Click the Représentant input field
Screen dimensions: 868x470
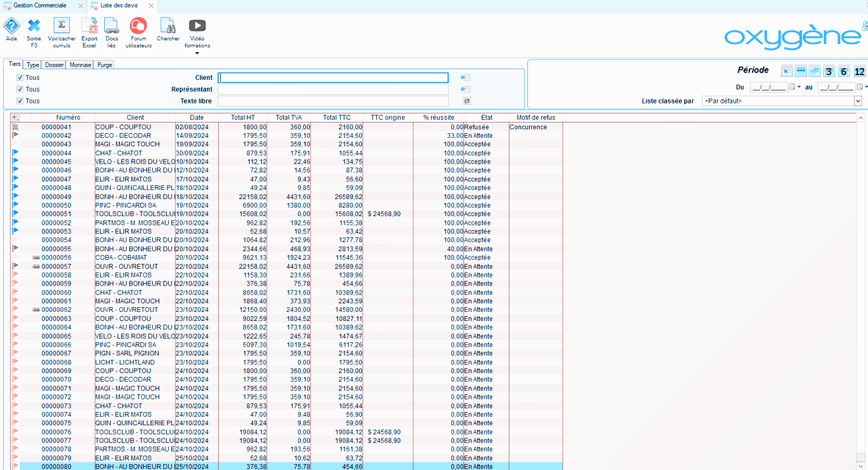[x=333, y=89]
